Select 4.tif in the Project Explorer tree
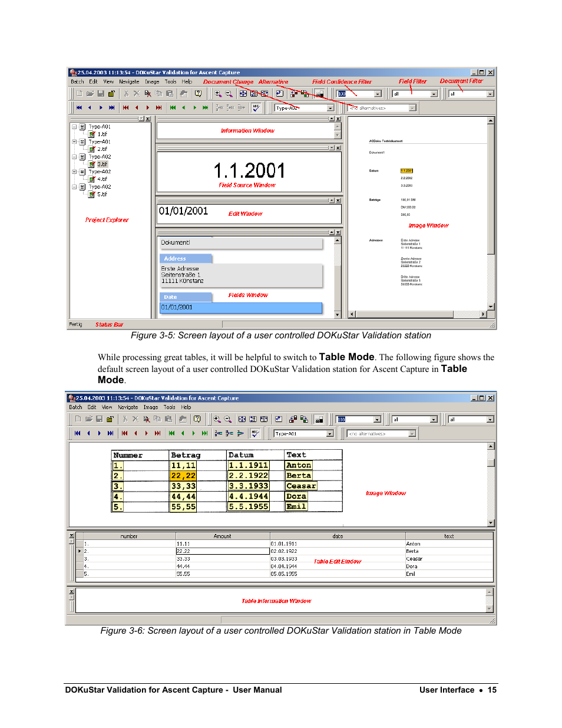The width and height of the screenshot is (562, 728). coord(103,179)
